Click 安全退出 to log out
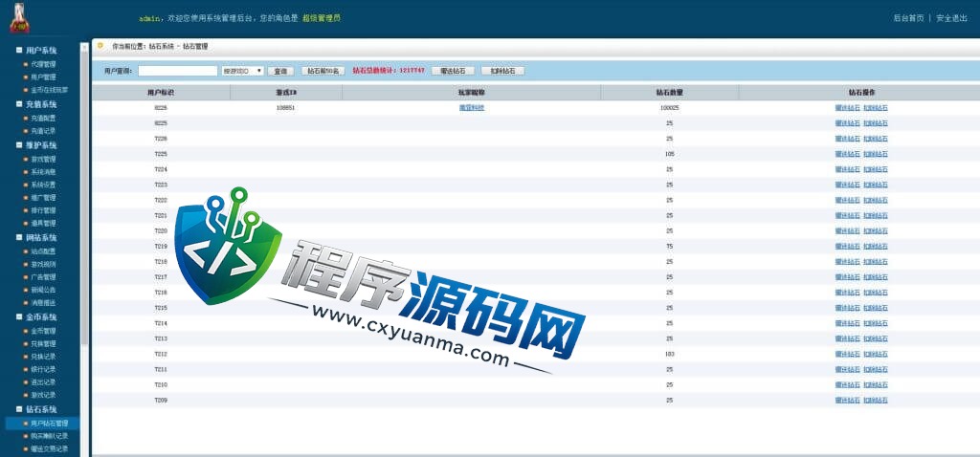The height and width of the screenshot is (457, 980). tap(951, 19)
